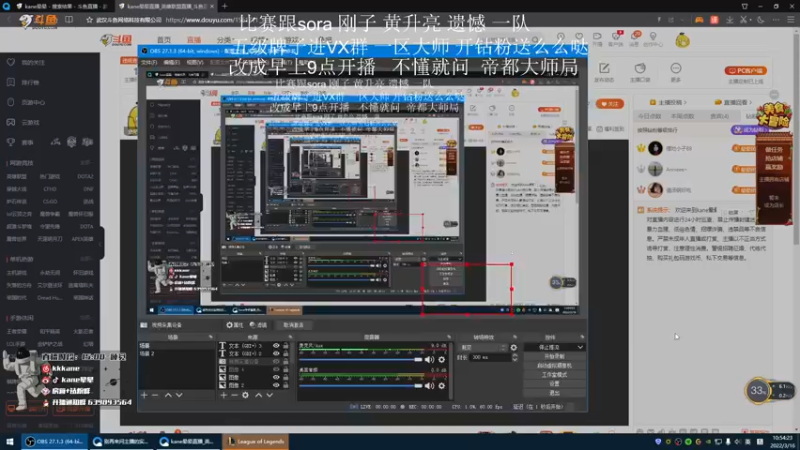Expand the 主播投稿 link arrow on Douyu
The height and width of the screenshot is (450, 800).
coord(685,103)
